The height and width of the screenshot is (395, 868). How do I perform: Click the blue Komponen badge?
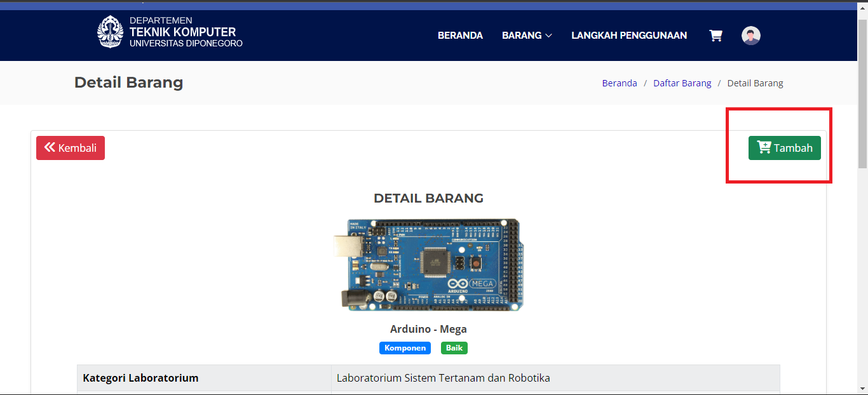(x=405, y=348)
